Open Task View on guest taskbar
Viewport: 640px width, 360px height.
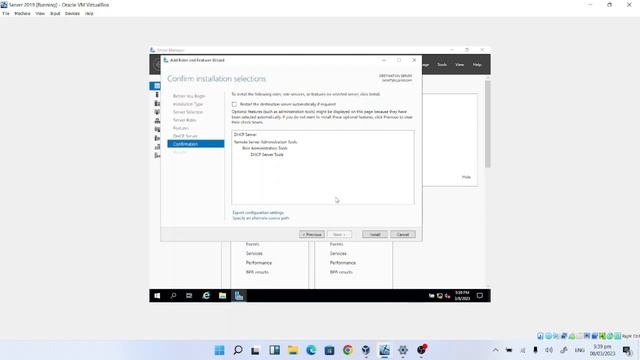coord(189,296)
